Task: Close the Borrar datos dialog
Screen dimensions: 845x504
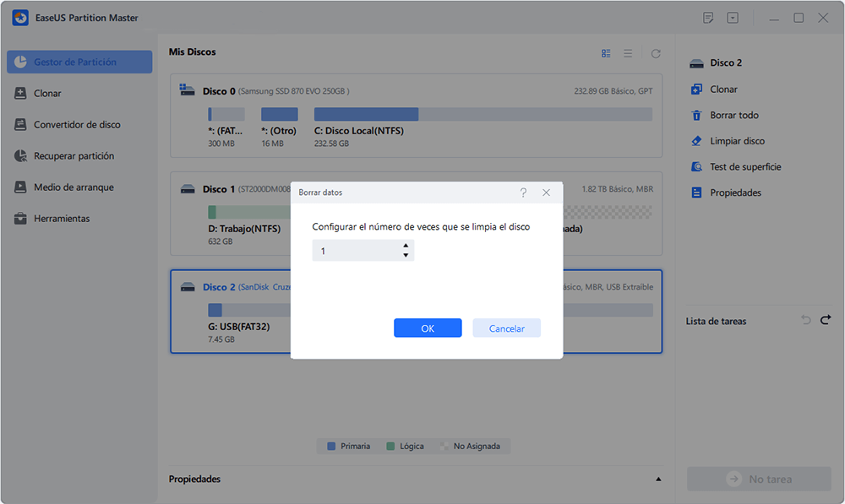Action: [547, 192]
